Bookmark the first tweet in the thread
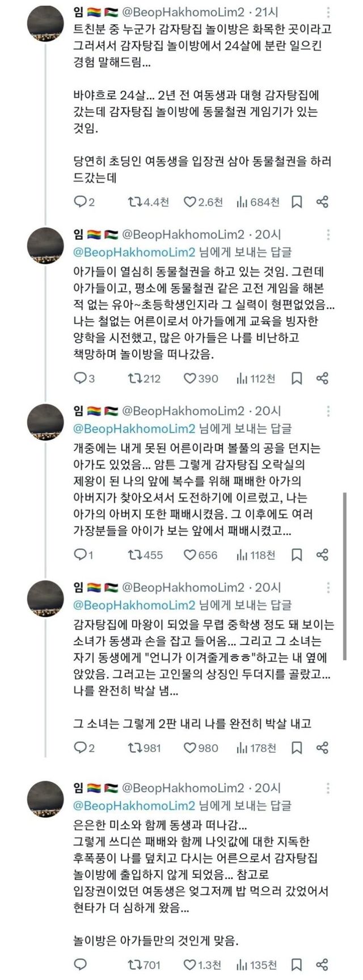 pyautogui.click(x=297, y=202)
